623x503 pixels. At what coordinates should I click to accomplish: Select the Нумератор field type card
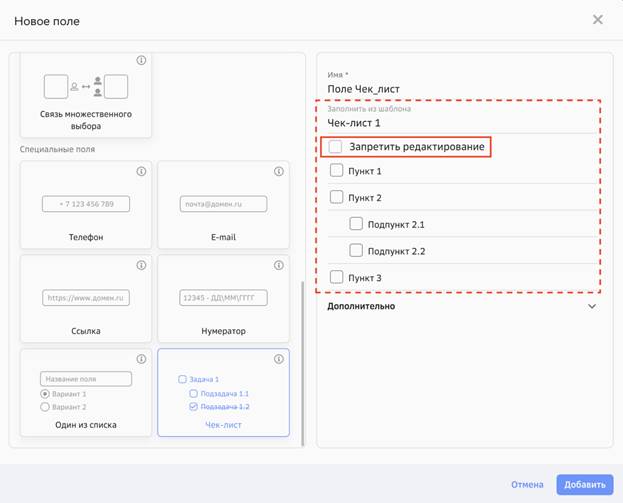(223, 299)
